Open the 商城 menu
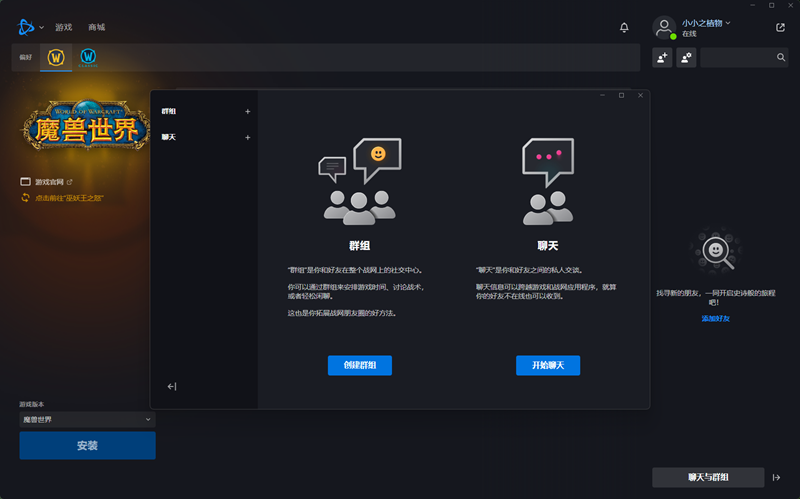 coord(96,28)
